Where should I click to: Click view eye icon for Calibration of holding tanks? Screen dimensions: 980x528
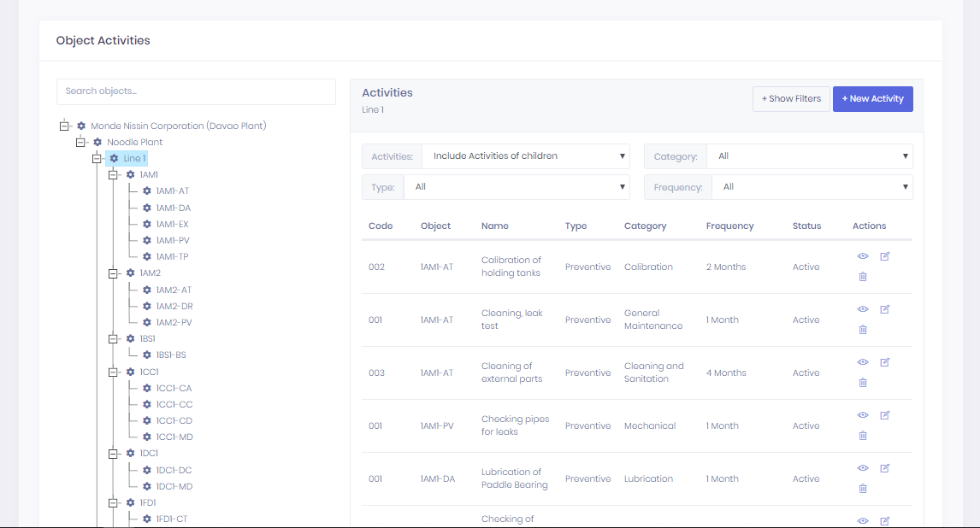tap(863, 257)
